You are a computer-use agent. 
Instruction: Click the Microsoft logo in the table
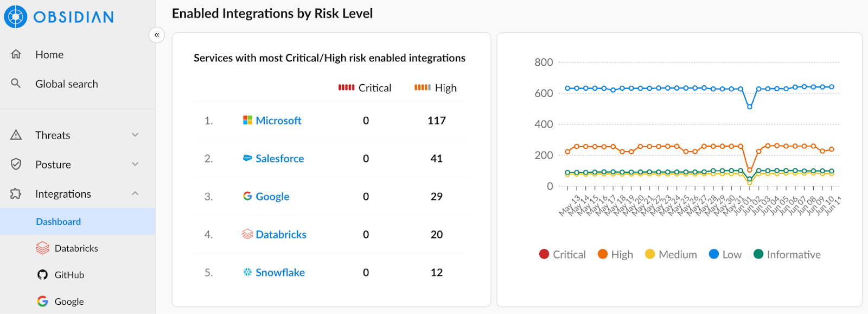[x=247, y=120]
